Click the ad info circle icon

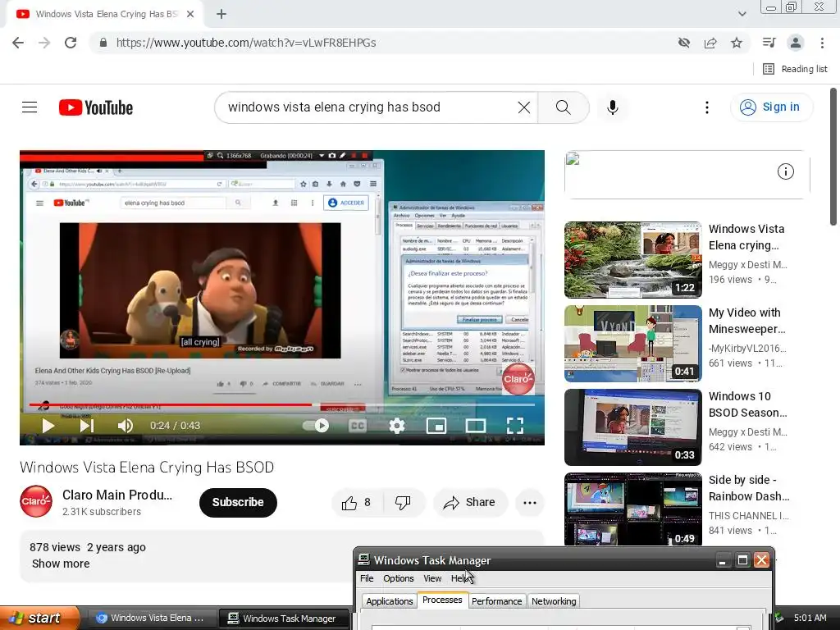point(785,172)
